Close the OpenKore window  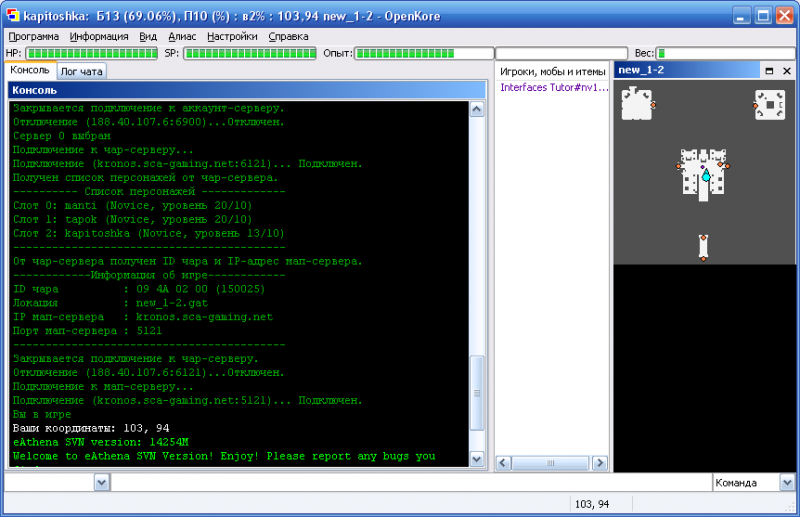[785, 15]
